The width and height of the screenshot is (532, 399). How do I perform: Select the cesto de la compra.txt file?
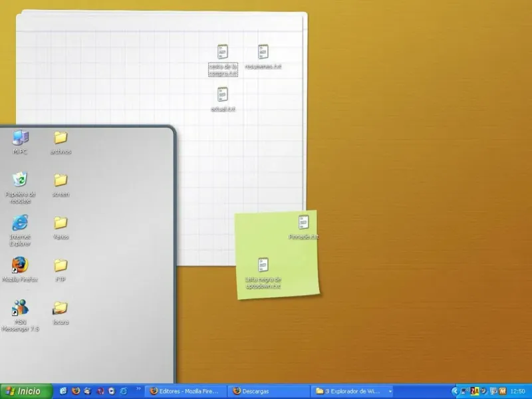point(223,61)
